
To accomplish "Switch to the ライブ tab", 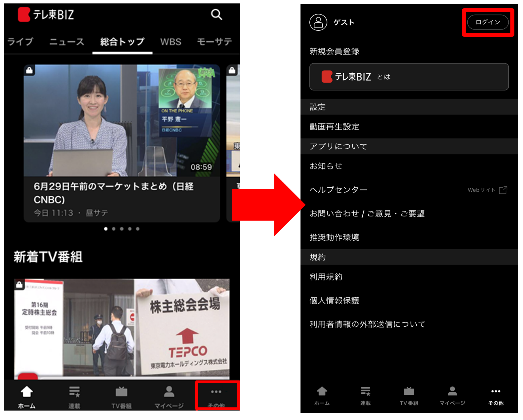I will pos(20,42).
